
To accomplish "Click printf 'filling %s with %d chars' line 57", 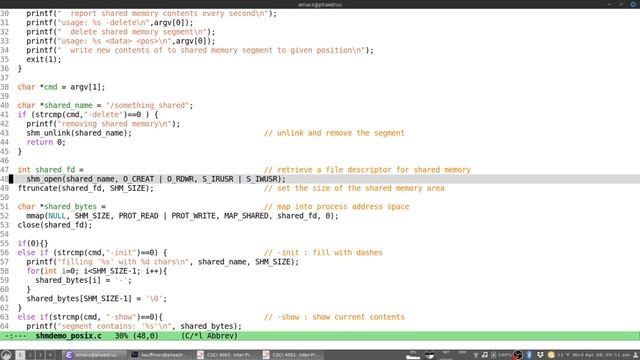I will click(x=162, y=262).
